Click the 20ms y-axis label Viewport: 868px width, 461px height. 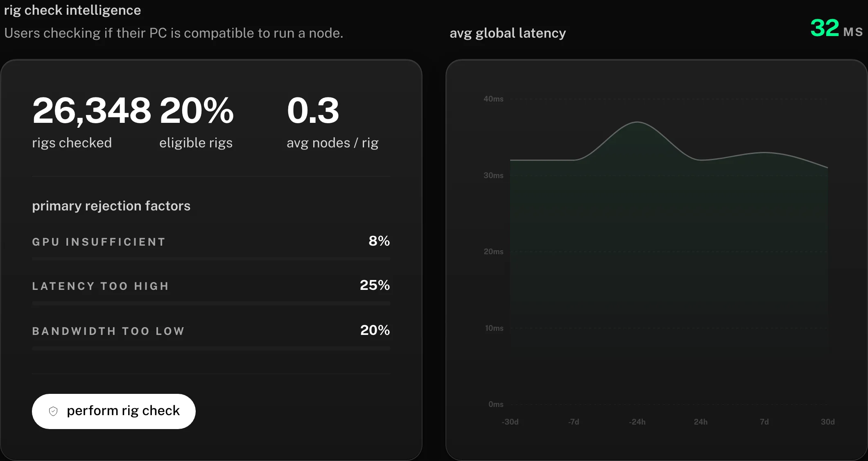point(493,251)
